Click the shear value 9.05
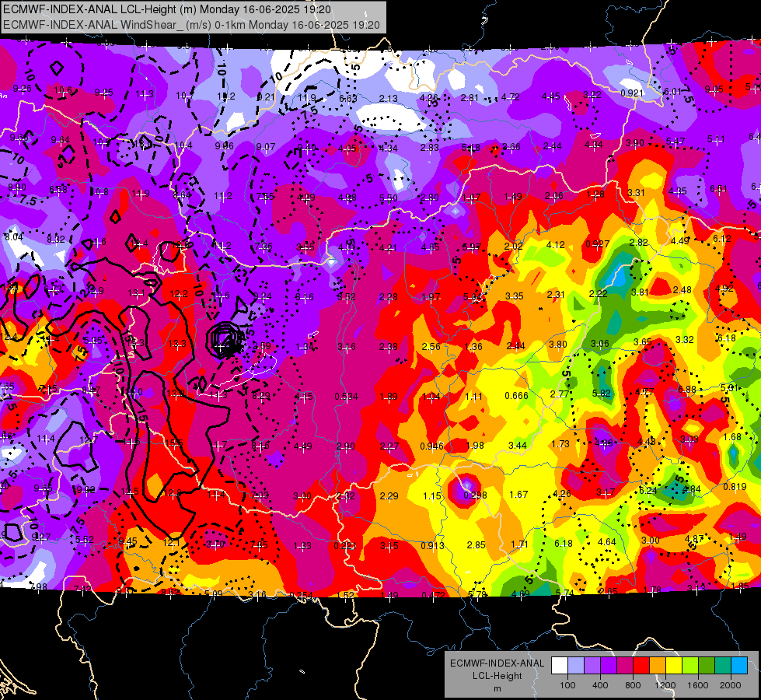This screenshot has height=700, width=761. [714, 89]
